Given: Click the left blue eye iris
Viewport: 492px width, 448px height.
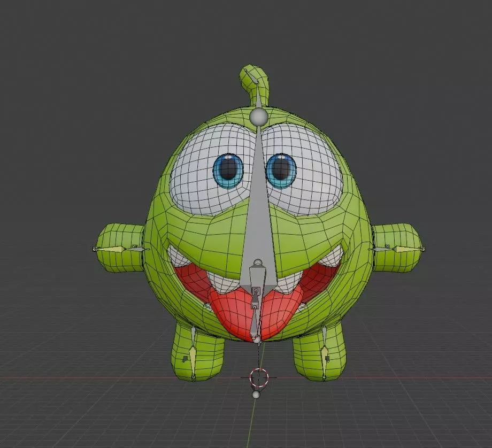Looking at the screenshot, I should click(228, 171).
